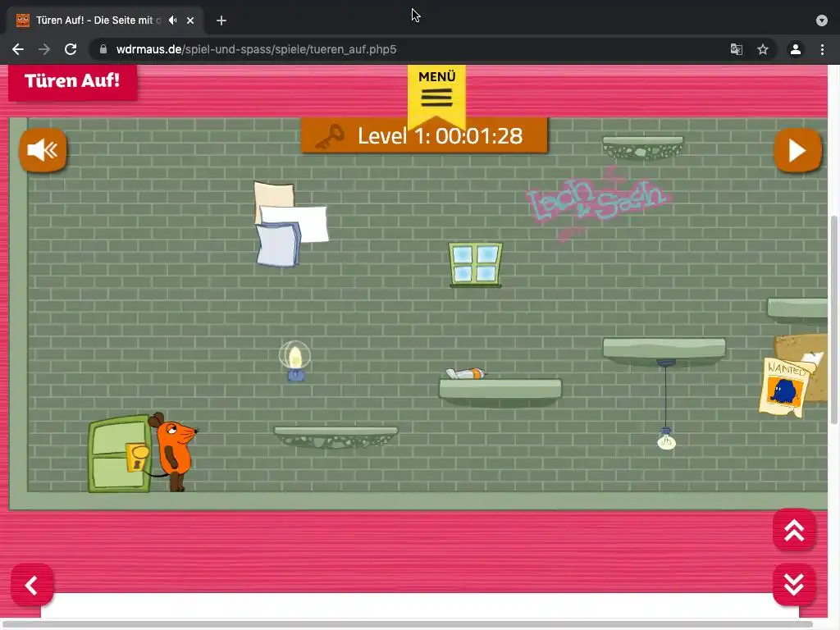Click the double down chevron button
Image resolution: width=840 pixels, height=630 pixels.
coord(794,584)
